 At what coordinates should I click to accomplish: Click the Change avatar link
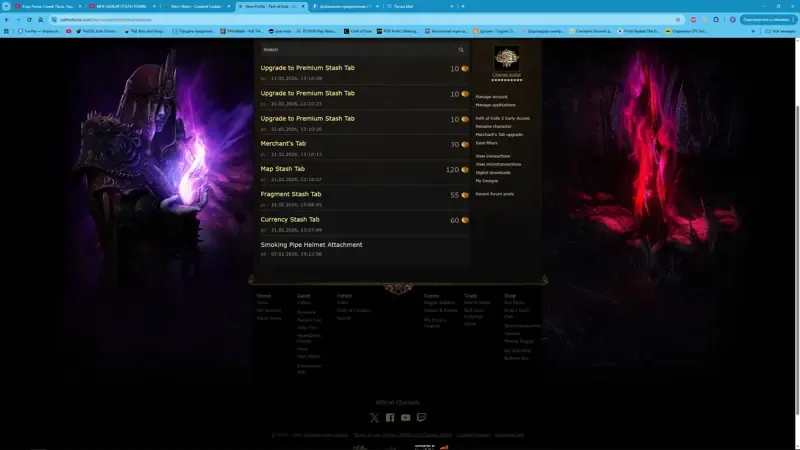(x=507, y=75)
